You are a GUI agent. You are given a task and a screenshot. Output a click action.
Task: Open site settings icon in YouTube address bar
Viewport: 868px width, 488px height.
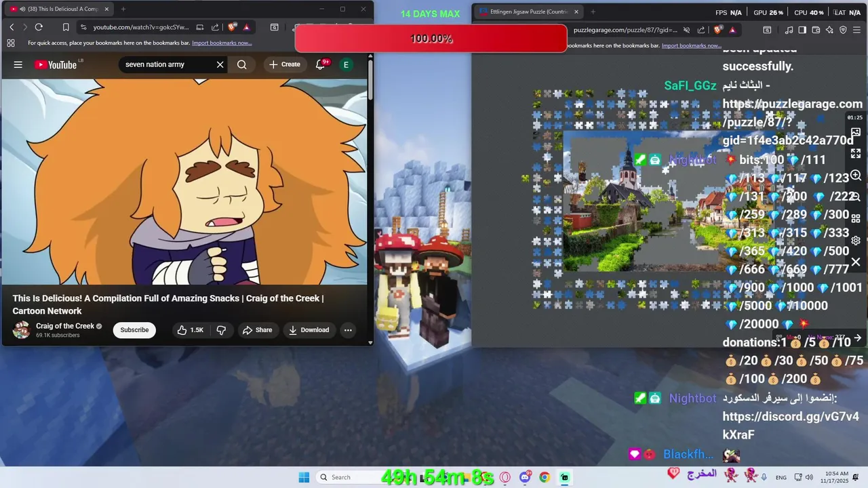(x=83, y=27)
